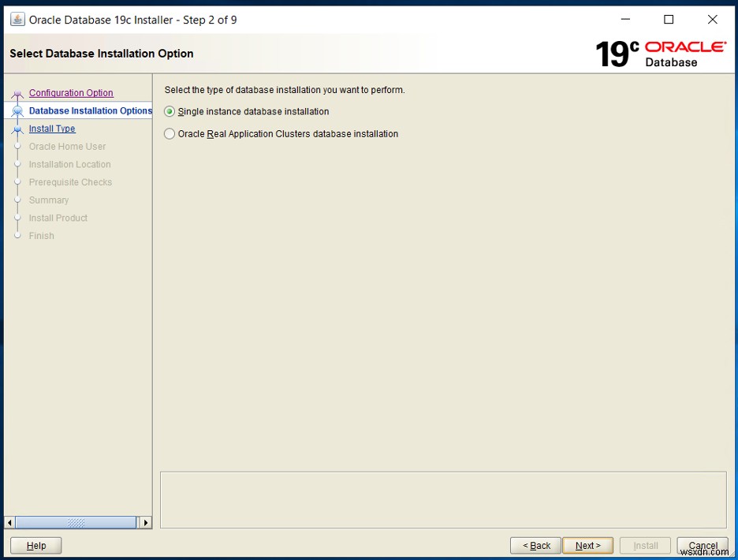
Task: Select Single instance database installation
Action: pyautogui.click(x=169, y=112)
